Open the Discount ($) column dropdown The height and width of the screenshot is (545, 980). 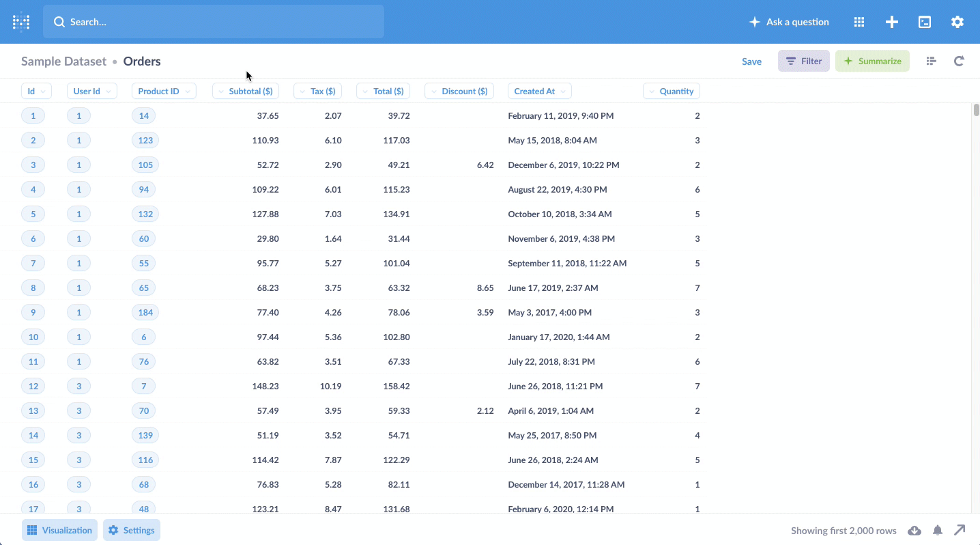459,91
